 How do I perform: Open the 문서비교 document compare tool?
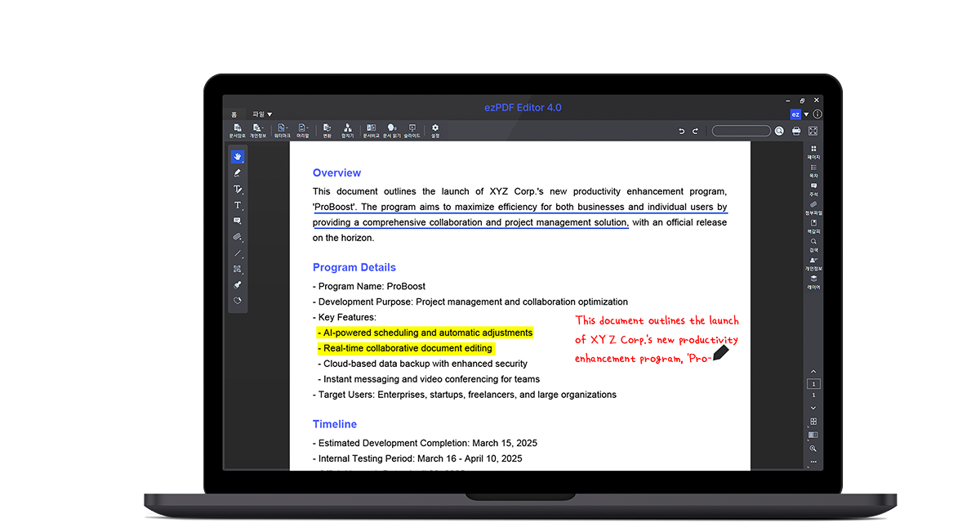[x=372, y=131]
